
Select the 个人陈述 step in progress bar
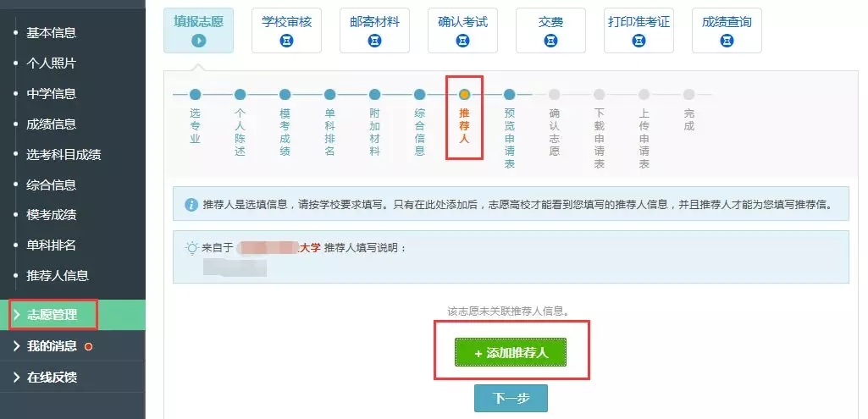pos(240,95)
